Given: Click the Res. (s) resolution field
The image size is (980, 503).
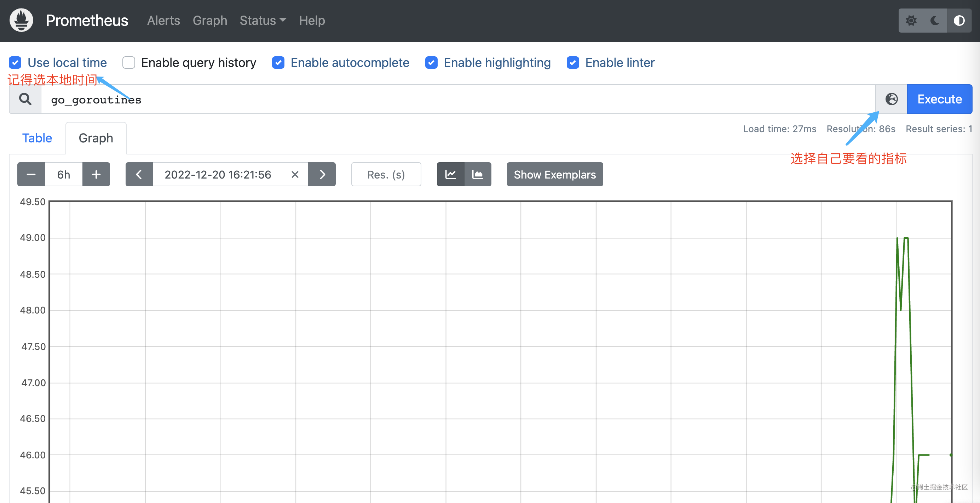Looking at the screenshot, I should coord(386,174).
